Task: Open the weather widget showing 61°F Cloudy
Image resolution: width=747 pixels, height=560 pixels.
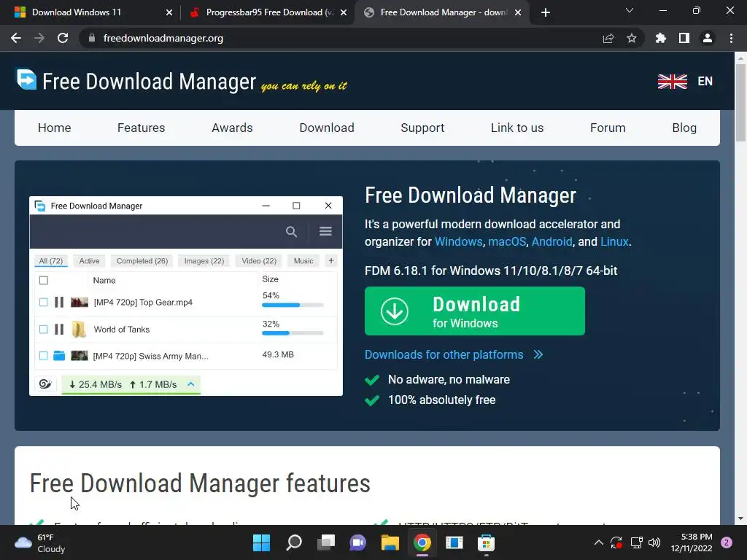Action: coord(40,542)
